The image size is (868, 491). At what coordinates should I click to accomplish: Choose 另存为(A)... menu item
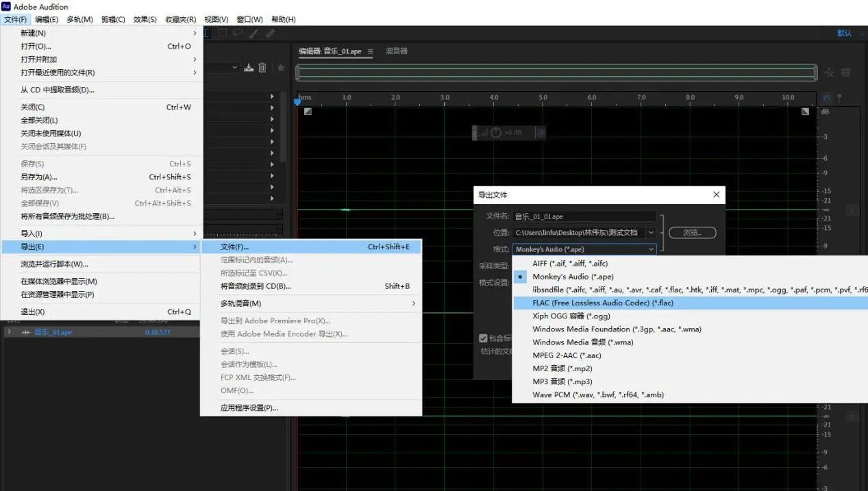pyautogui.click(x=101, y=177)
